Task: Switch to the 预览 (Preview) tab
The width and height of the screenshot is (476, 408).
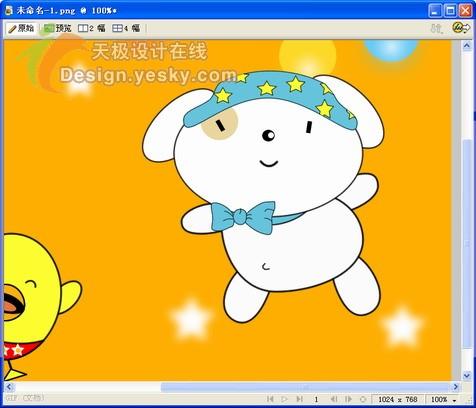Action: pyautogui.click(x=57, y=29)
